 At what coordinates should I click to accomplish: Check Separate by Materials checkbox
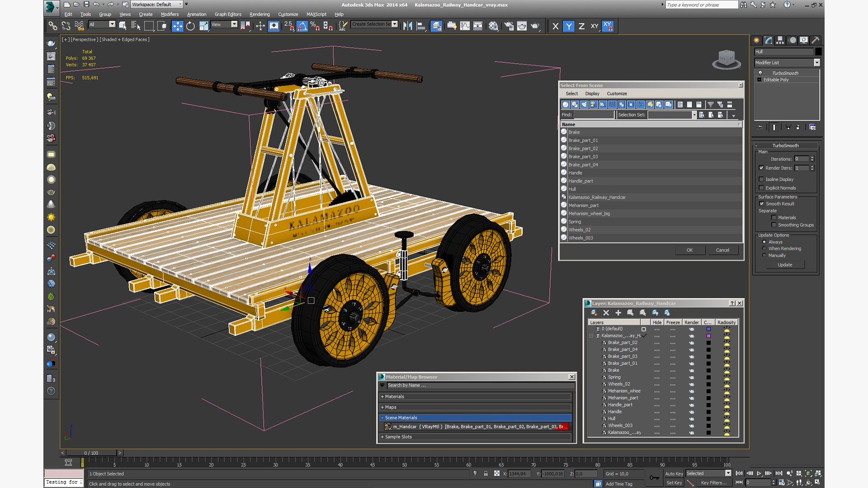coord(774,218)
